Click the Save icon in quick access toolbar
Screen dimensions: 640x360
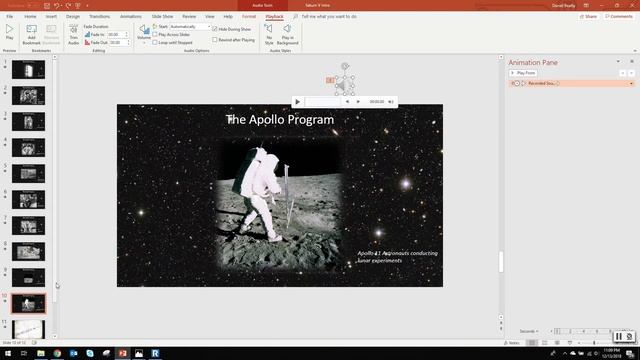pos(47,6)
